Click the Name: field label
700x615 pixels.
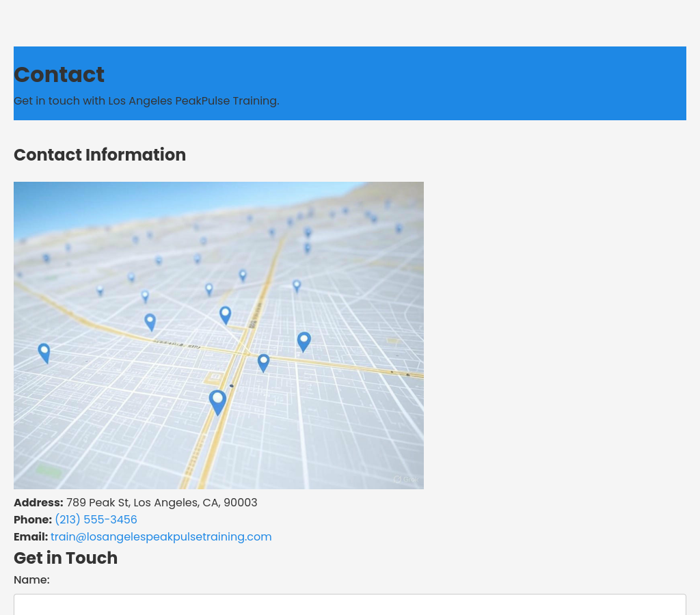coord(31,579)
